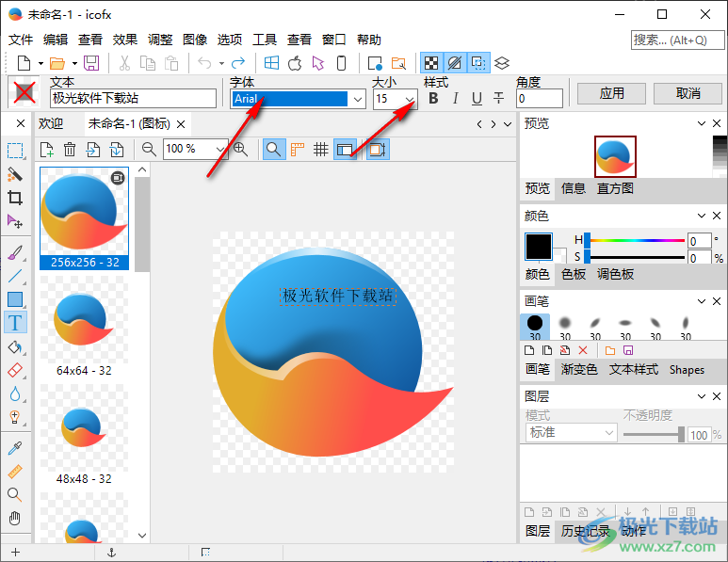Select the ruler measure tool
The width and height of the screenshot is (728, 562).
[15, 472]
